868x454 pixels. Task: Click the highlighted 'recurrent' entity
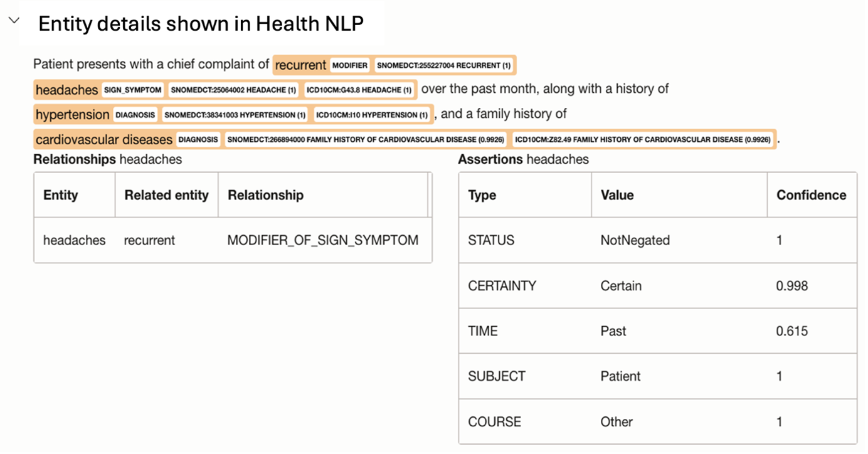[301, 65]
